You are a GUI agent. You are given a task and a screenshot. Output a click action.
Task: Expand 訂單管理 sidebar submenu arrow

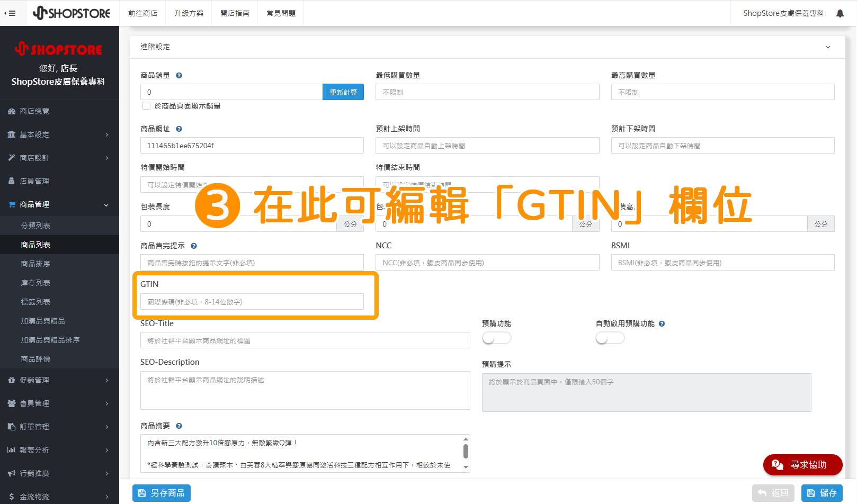tap(107, 427)
